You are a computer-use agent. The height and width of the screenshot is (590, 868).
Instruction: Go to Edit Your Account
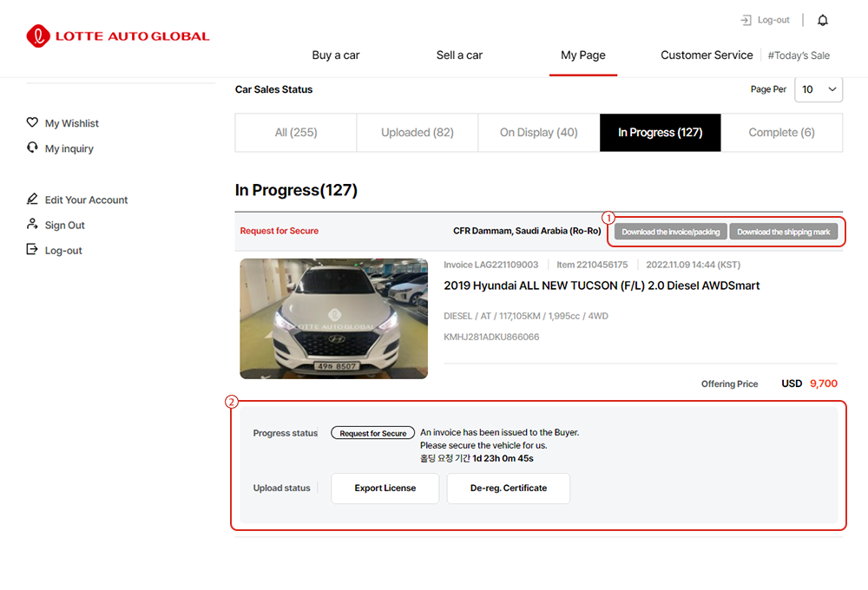pos(86,200)
